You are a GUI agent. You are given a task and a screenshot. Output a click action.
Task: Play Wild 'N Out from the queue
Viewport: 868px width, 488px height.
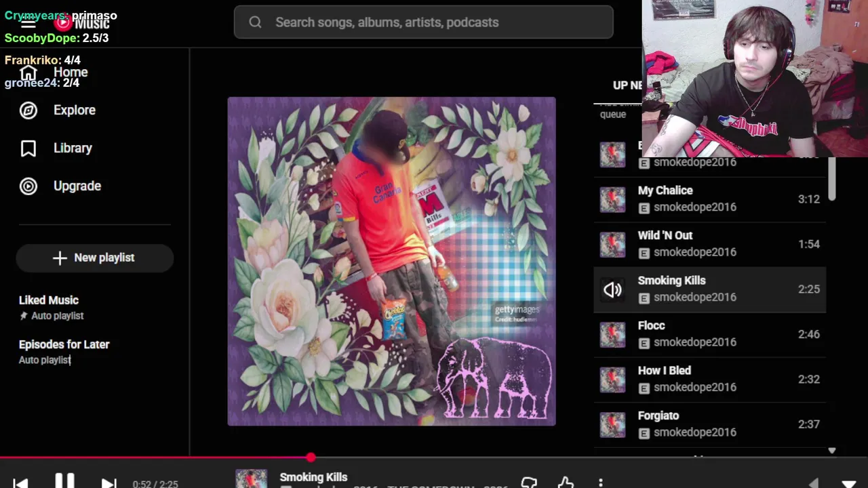click(709, 244)
